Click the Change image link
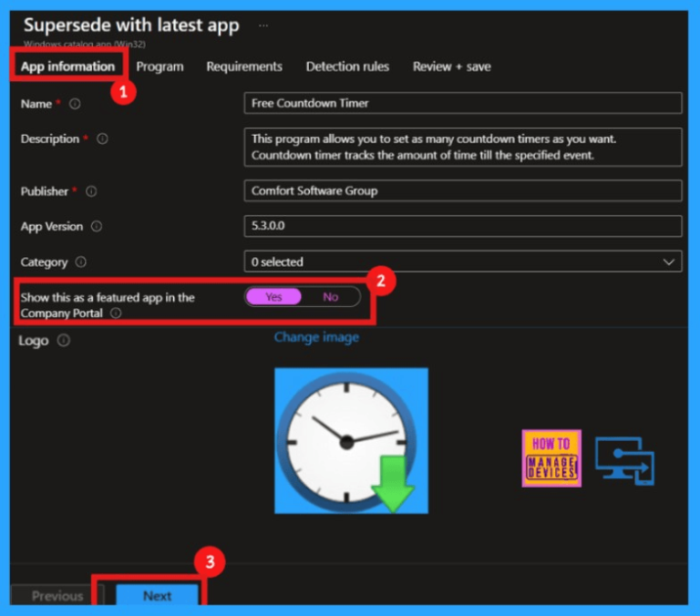The height and width of the screenshot is (616, 700). click(316, 337)
